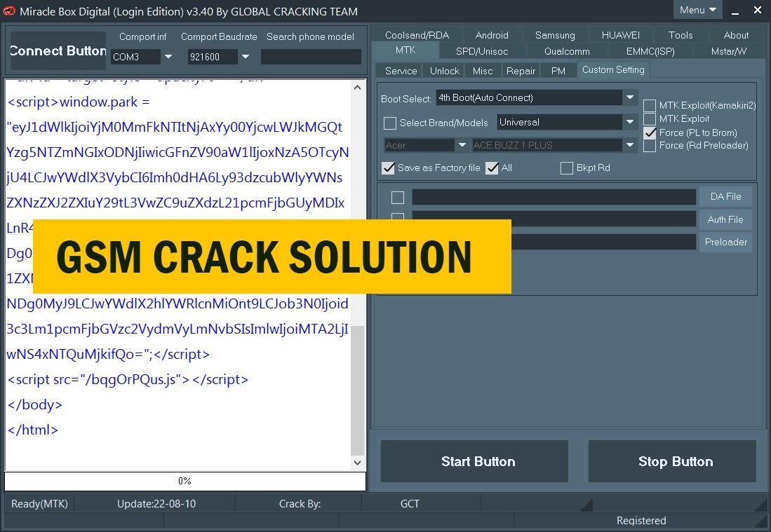Click the </html> line in log
The height and width of the screenshot is (532, 771).
click(33, 430)
